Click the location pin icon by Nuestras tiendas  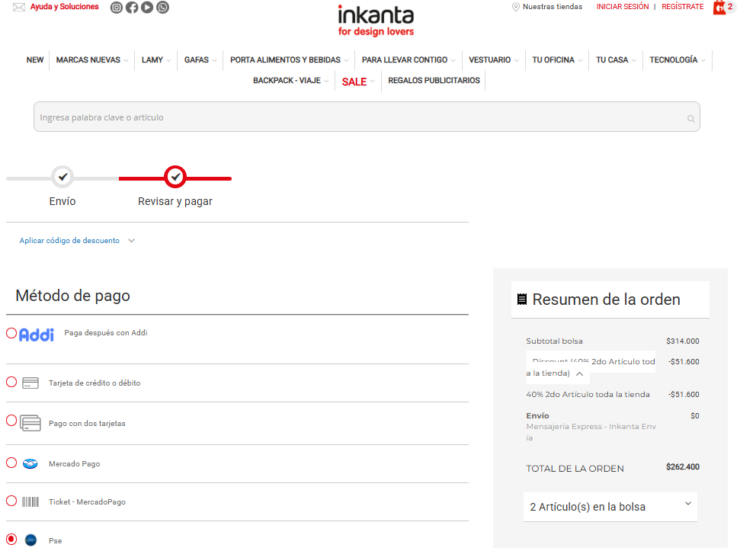(515, 7)
